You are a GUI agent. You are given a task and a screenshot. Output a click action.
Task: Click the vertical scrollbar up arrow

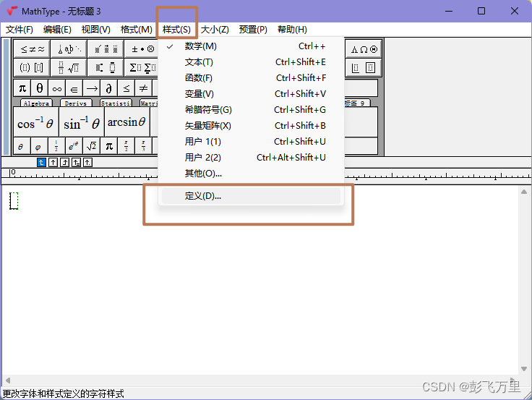(x=524, y=192)
